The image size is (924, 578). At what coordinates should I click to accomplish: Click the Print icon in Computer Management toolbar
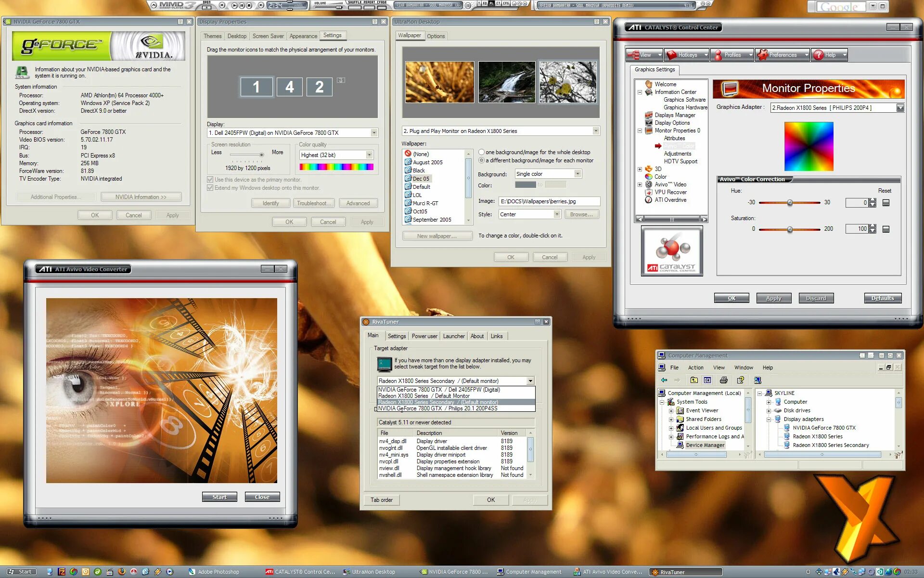[723, 380]
